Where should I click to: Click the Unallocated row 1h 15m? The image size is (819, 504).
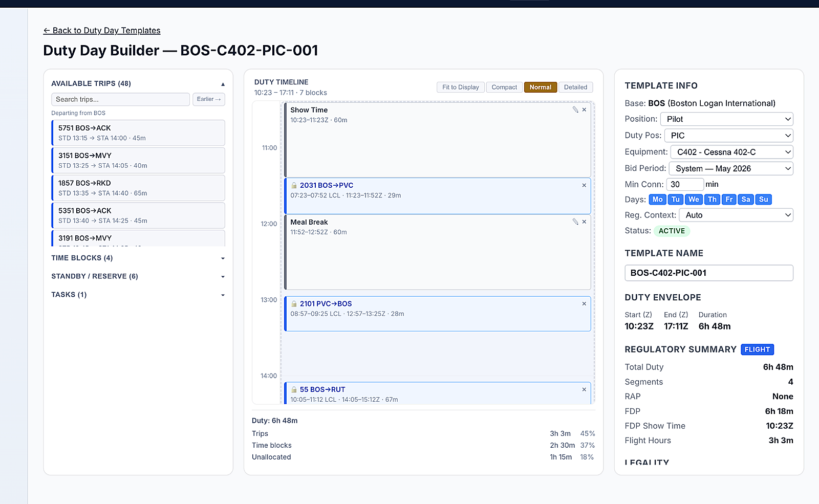(x=423, y=457)
